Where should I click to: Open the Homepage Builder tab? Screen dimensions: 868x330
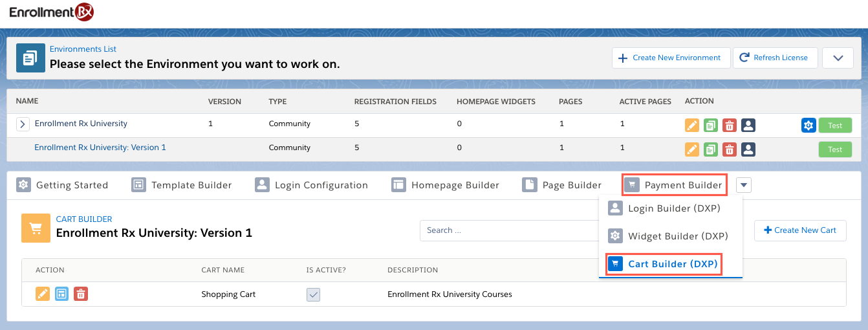(x=446, y=185)
